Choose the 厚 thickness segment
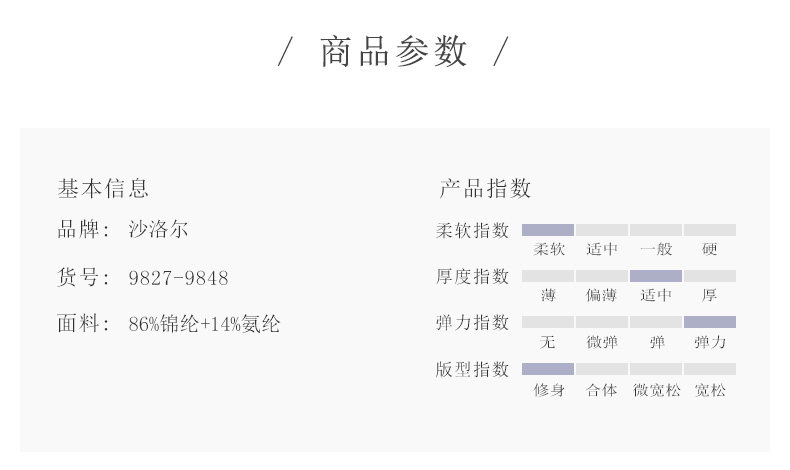Viewport: 790px width, 470px height. (x=710, y=276)
